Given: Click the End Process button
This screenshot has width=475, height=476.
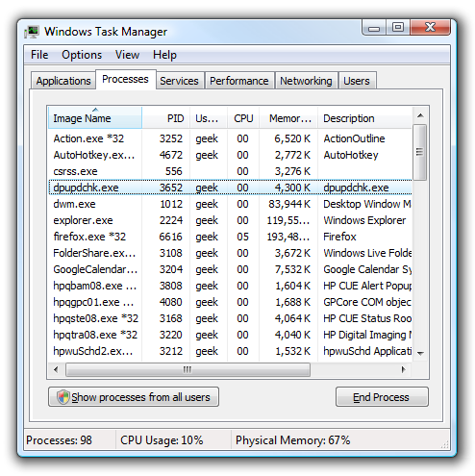Looking at the screenshot, I should (382, 397).
